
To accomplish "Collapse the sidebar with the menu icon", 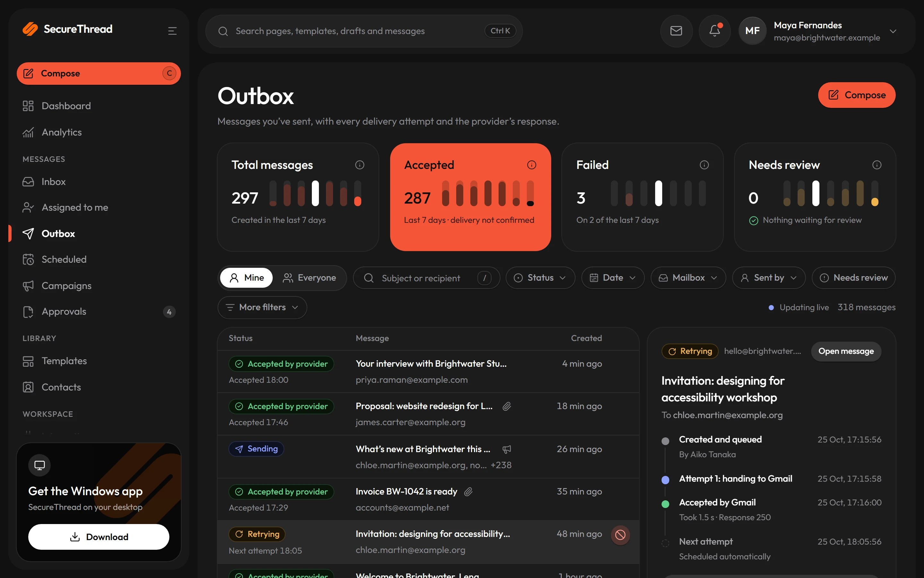I will 172,31.
